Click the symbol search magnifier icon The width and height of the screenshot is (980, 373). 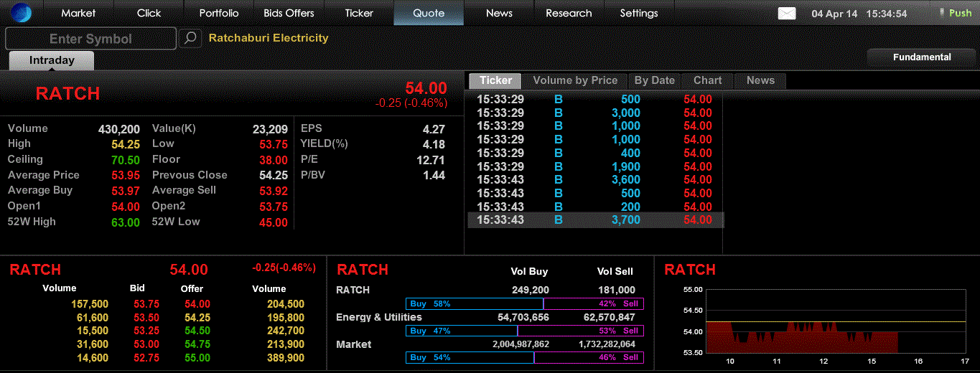point(190,38)
